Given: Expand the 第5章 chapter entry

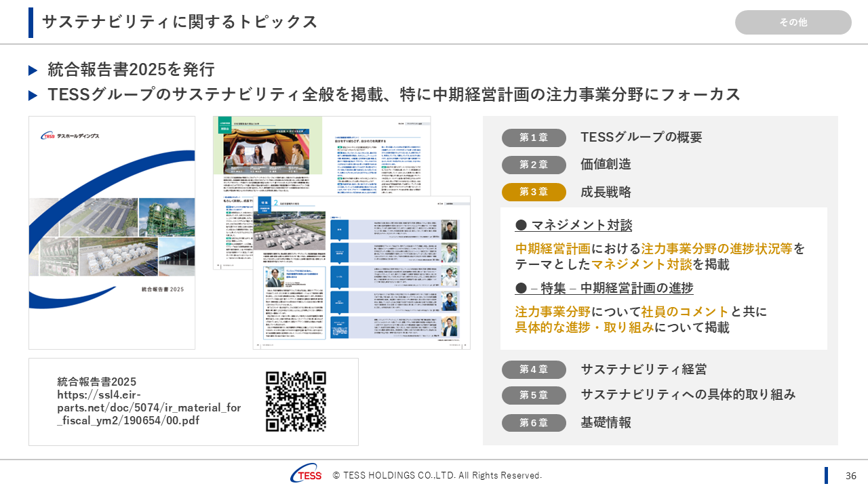Looking at the screenshot, I should tap(534, 396).
